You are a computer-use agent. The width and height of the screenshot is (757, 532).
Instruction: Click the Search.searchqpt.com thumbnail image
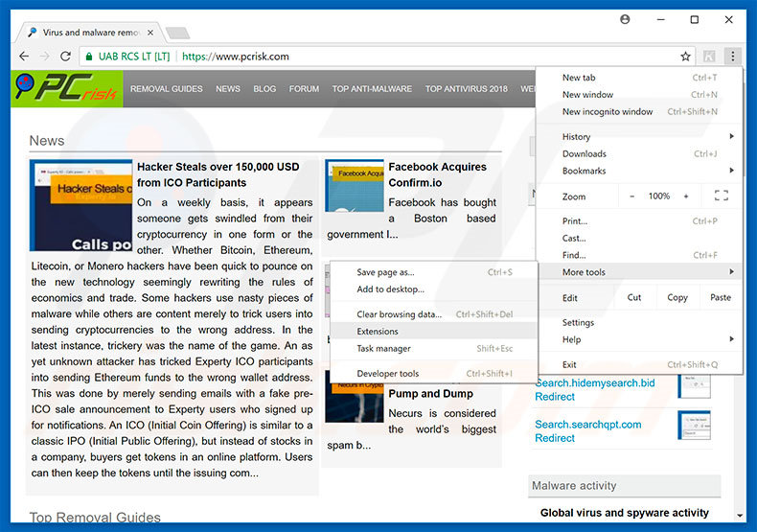click(x=694, y=426)
